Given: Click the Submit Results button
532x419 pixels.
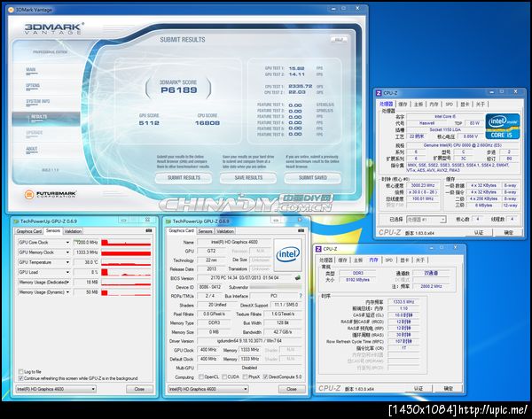Looking at the screenshot, I should 184,178.
